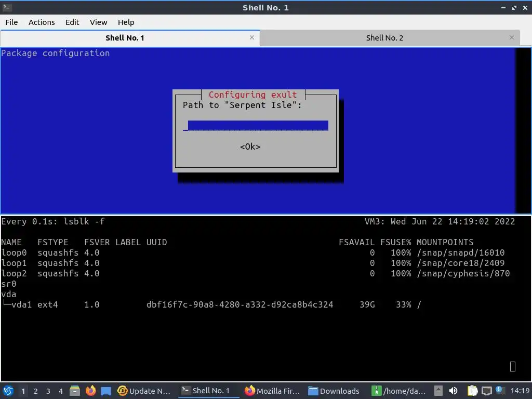Open the /home/da... archive taskbar window
Viewport: 532px width, 399px height.
[x=398, y=391]
